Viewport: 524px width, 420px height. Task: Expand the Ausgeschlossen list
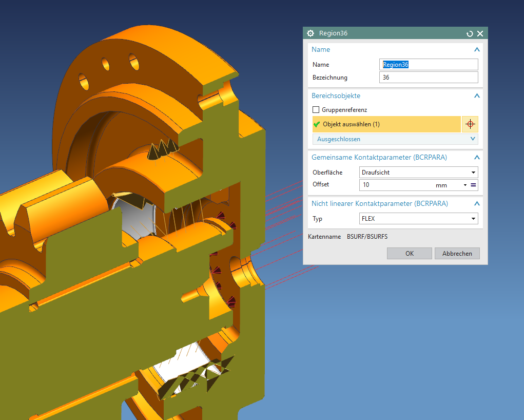472,139
